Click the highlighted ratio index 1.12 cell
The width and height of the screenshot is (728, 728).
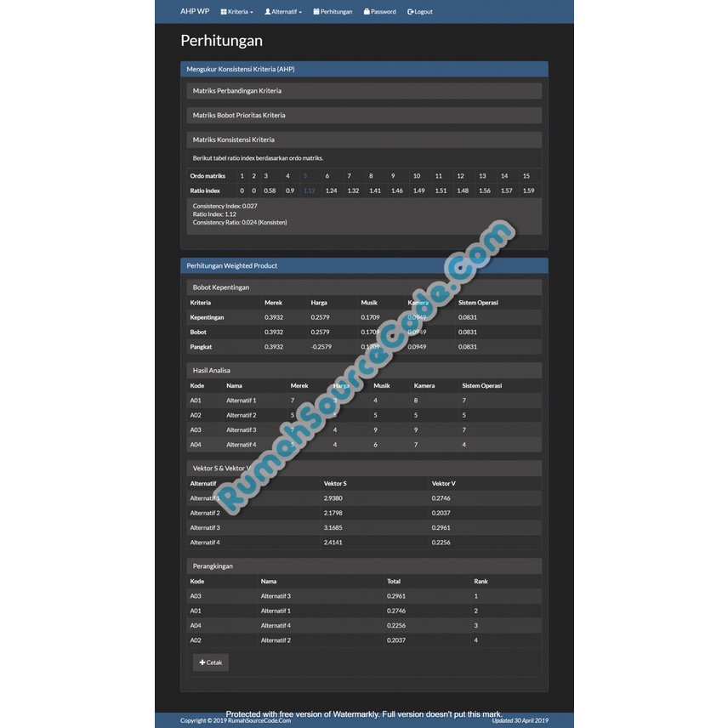point(310,191)
